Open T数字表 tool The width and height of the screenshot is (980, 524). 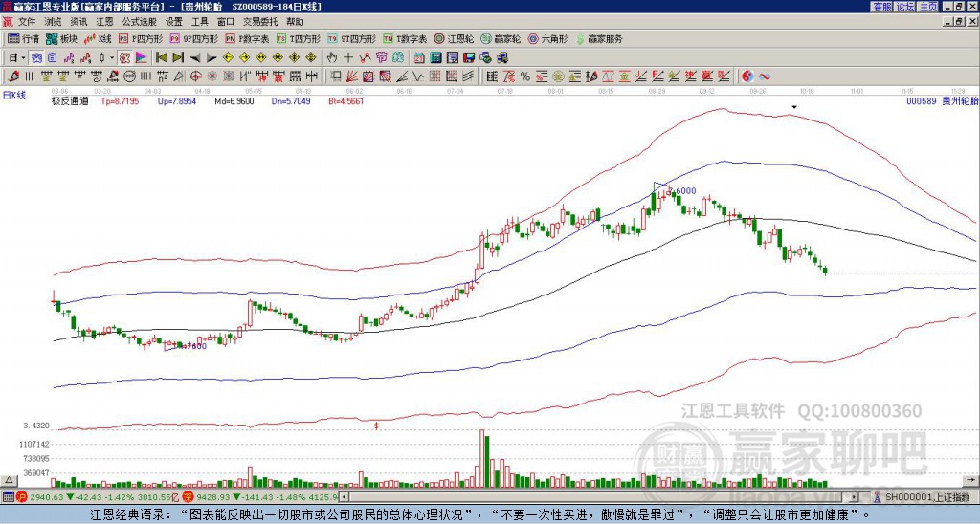[405, 38]
